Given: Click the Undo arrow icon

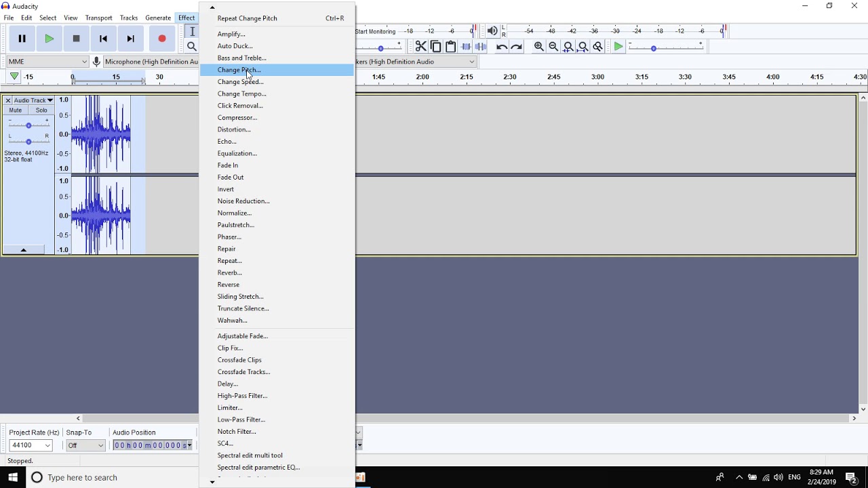Looking at the screenshot, I should [501, 47].
